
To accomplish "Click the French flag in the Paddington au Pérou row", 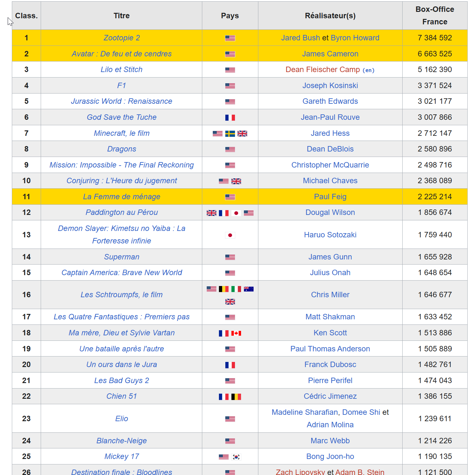I will point(224,213).
